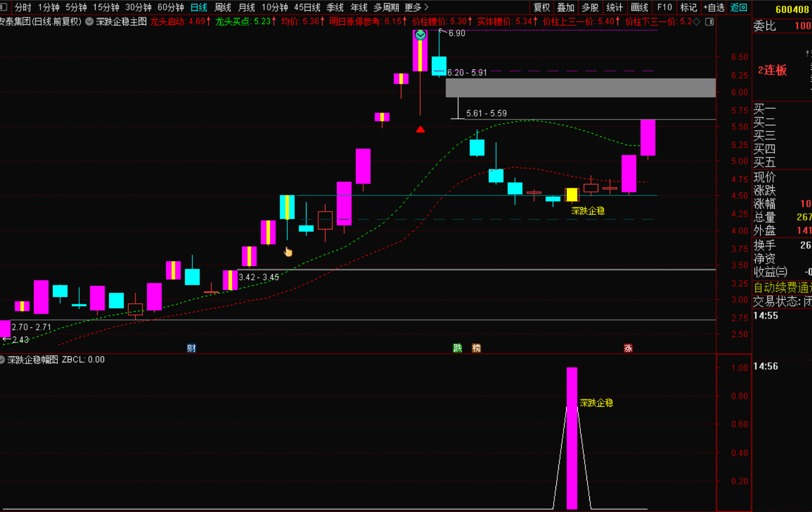Click the 返回 back button
Viewport: 812px width, 512px height.
(x=738, y=7)
